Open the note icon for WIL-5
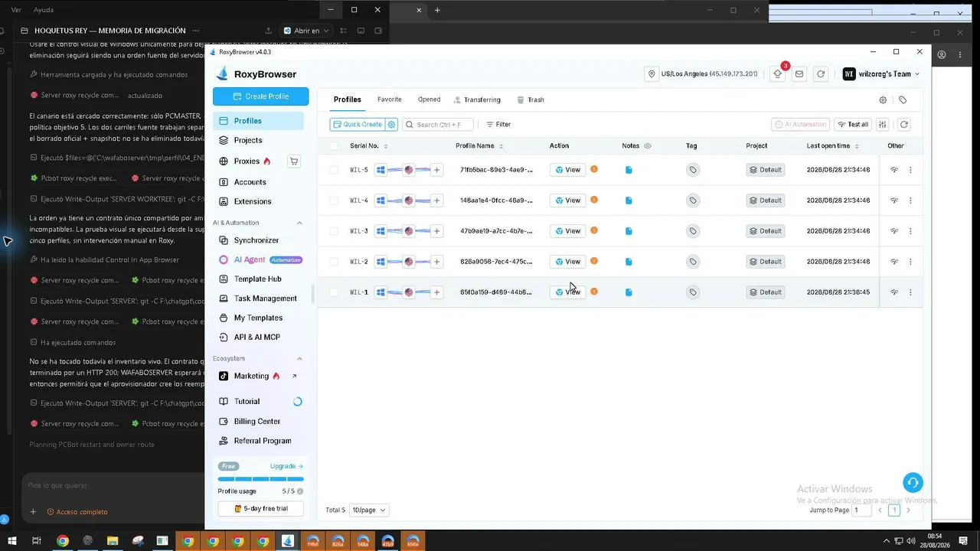 coord(629,170)
